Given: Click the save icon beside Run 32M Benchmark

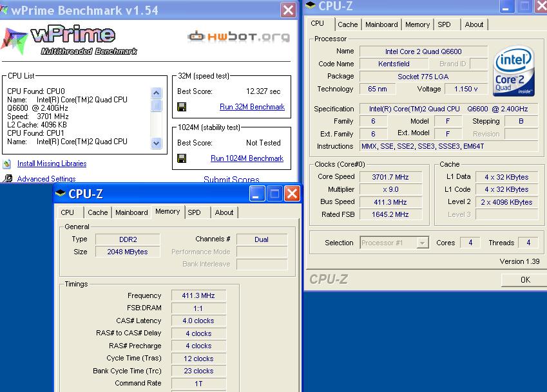Looking at the screenshot, I should click(182, 107).
